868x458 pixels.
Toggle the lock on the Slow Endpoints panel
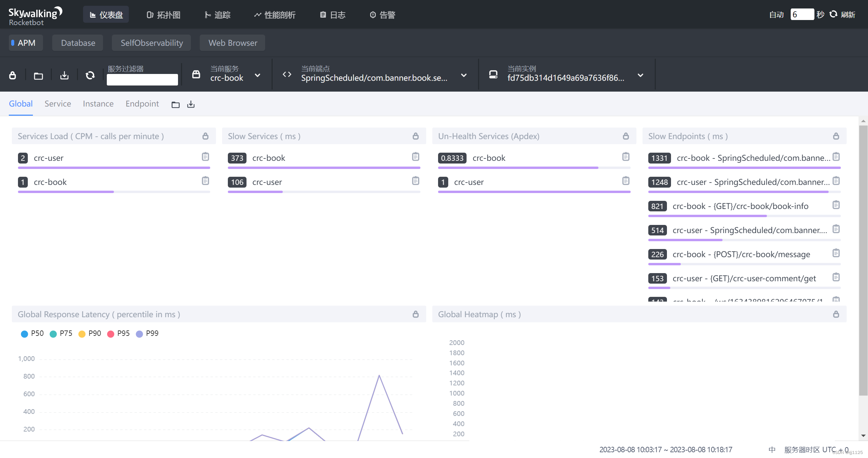(836, 136)
